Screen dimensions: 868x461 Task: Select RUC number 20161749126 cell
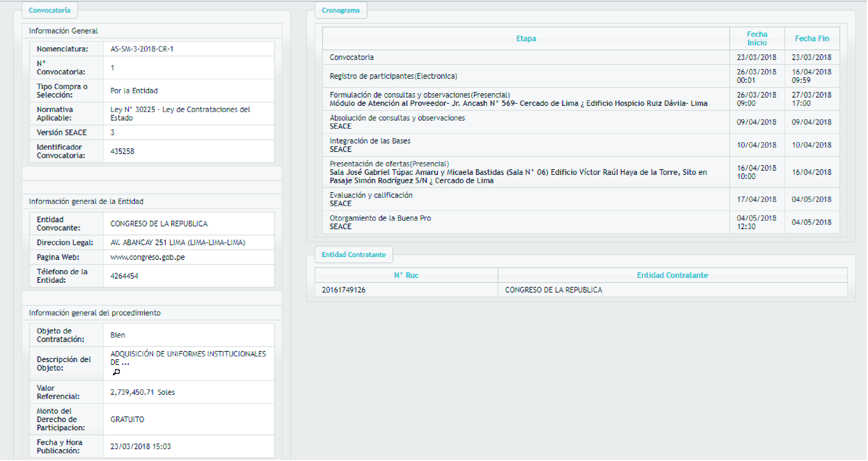tap(343, 290)
